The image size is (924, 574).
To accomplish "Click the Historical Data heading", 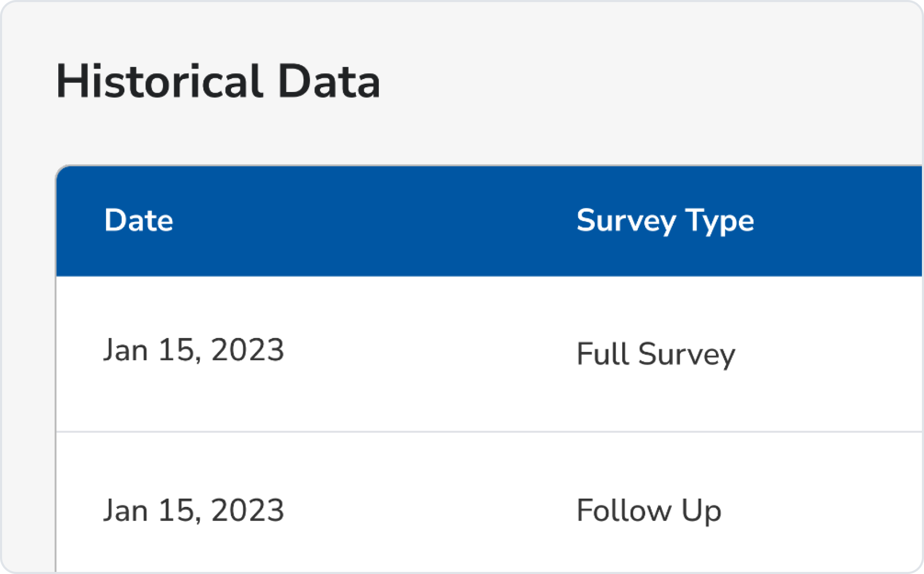I will coord(218,81).
